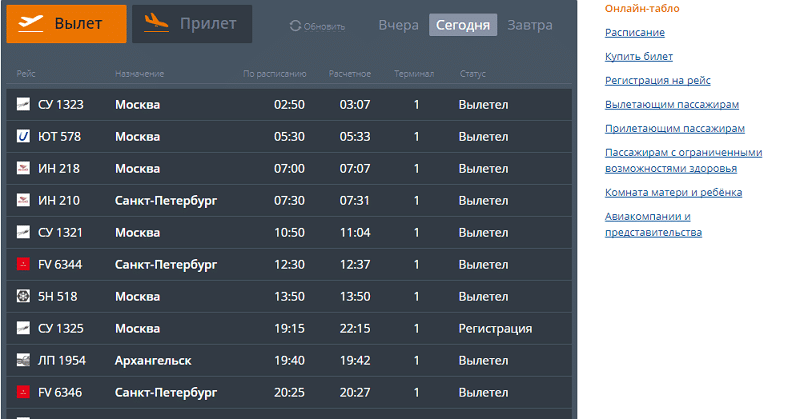Viewport: 800px width, 419px height.
Task: Click Санкт-Петербург destination of flight FV 6344
Action: (x=166, y=264)
